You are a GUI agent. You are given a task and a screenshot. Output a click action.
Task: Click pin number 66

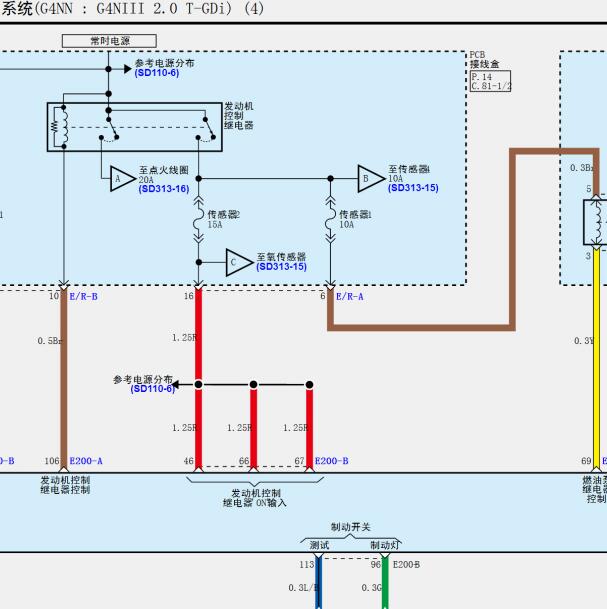point(244,461)
